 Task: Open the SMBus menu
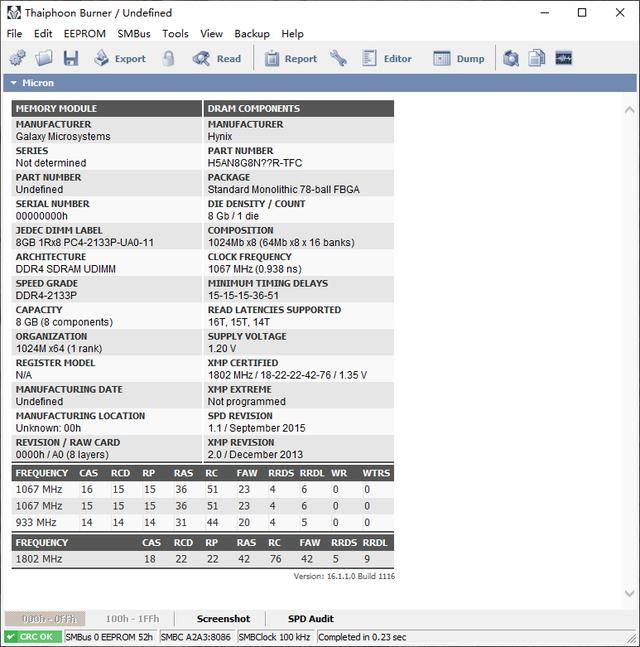point(134,34)
